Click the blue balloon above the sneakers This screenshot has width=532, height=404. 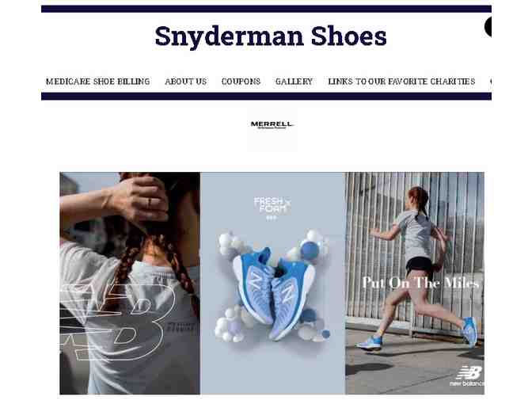click(x=310, y=250)
